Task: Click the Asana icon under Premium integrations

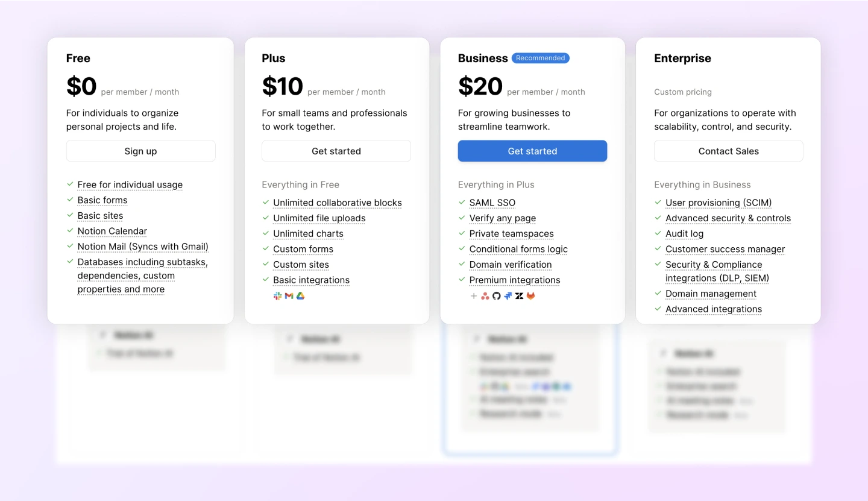Action: click(x=485, y=295)
